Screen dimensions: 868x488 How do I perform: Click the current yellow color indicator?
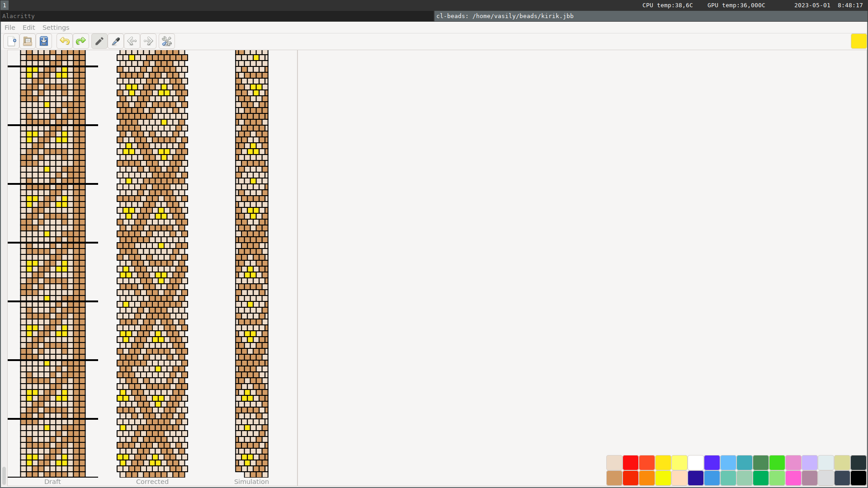pyautogui.click(x=859, y=41)
